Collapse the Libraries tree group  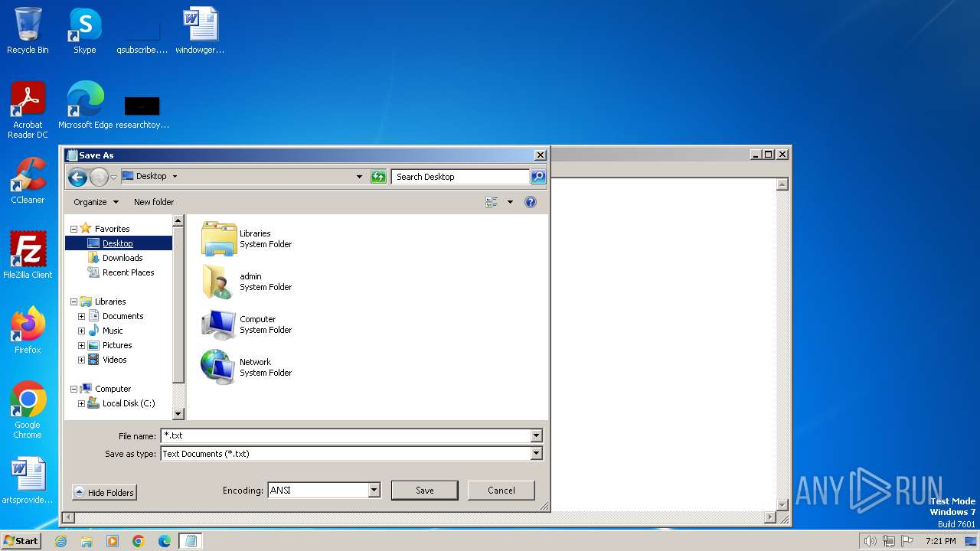tap(74, 302)
